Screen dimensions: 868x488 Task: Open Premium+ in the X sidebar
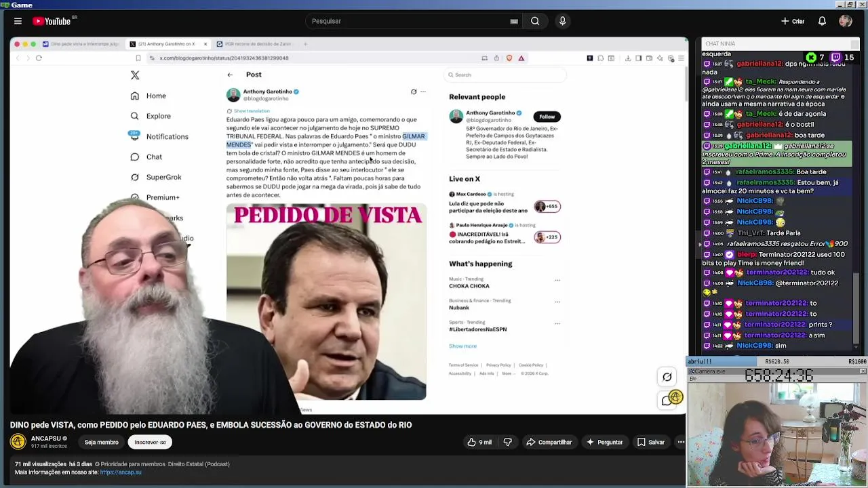pyautogui.click(x=155, y=197)
